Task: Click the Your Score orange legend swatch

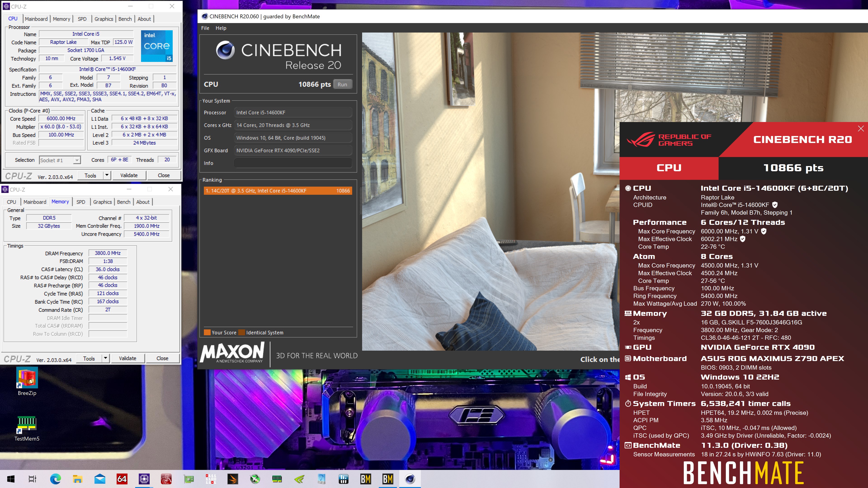Action: (207, 332)
